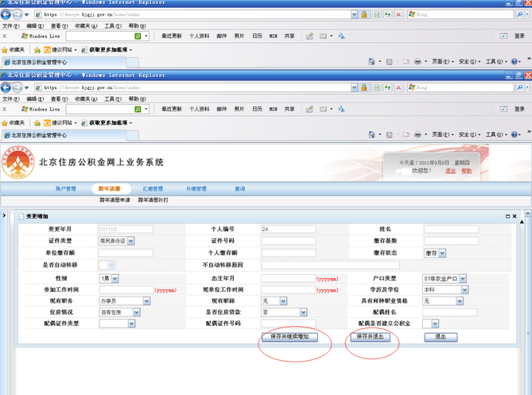Click the 出生年月 input field
The image size is (532, 395).
[x=289, y=278]
